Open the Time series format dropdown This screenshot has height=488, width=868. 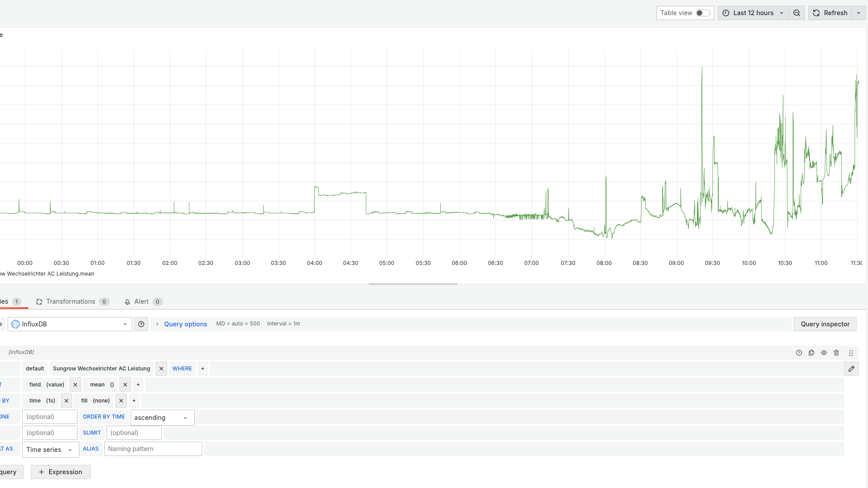tap(50, 450)
